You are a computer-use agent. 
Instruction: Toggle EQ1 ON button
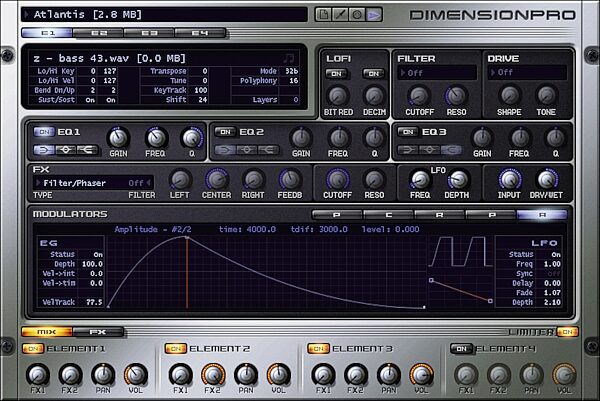[x=44, y=132]
